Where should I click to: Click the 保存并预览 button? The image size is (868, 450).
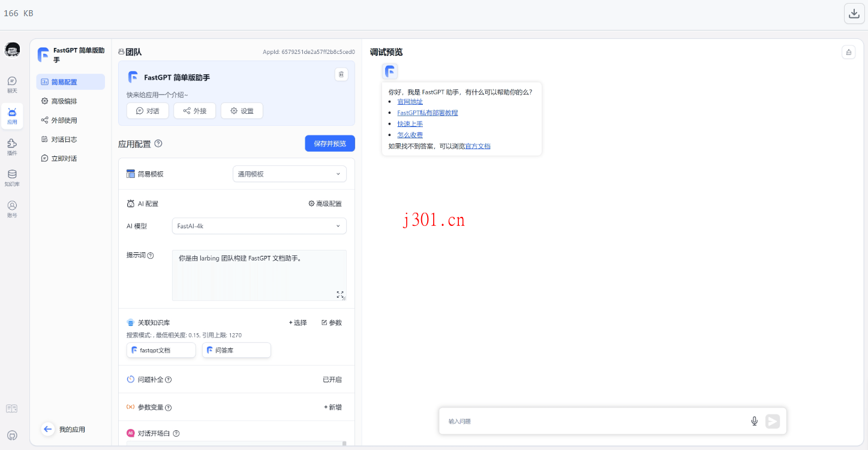(329, 143)
